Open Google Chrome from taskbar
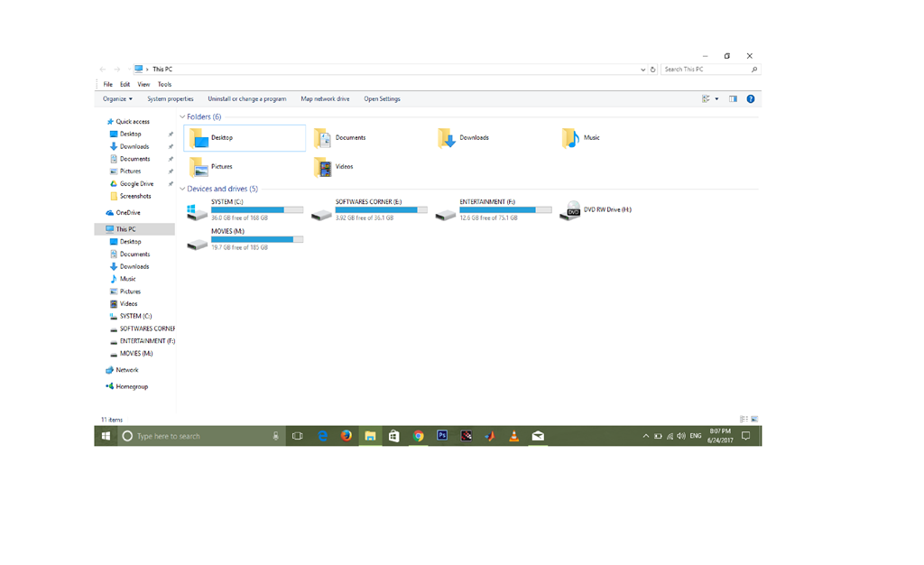The image size is (924, 565). pos(418,436)
